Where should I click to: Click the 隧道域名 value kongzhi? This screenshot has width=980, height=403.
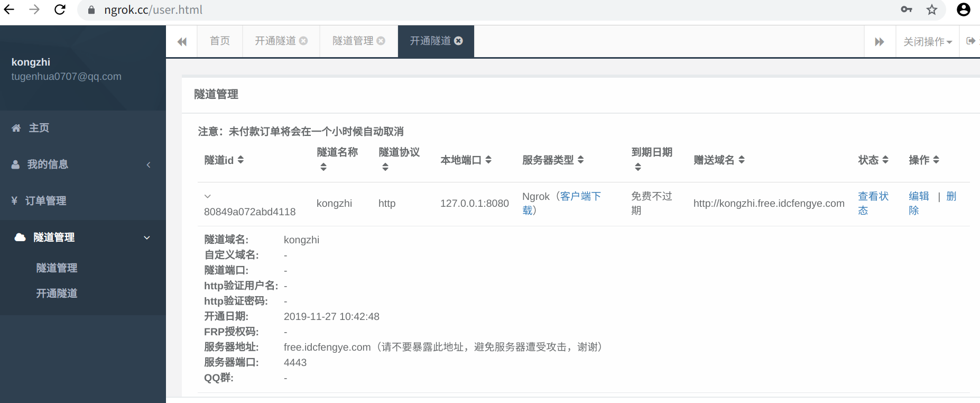pyautogui.click(x=301, y=240)
